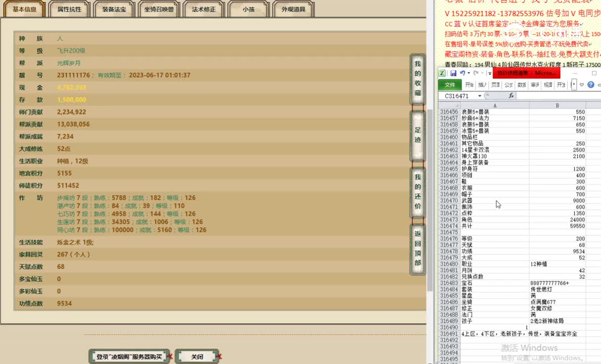Select column A header
Viewport: 601px width, 364px height.
(x=495, y=105)
